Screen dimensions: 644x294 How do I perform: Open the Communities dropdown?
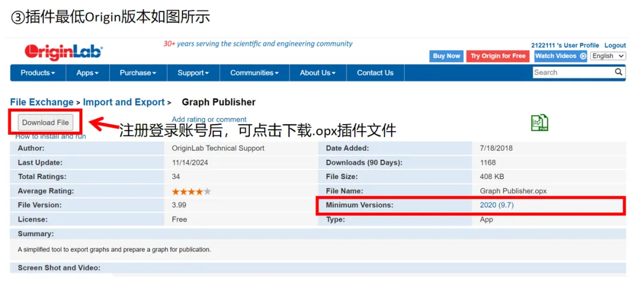tap(255, 73)
